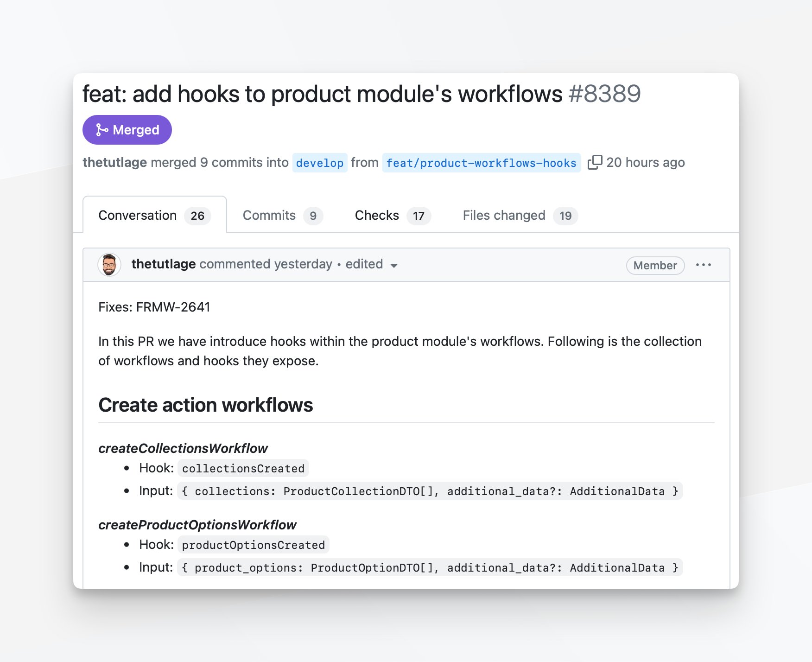Image resolution: width=812 pixels, height=662 pixels.
Task: Click thetutlage's avatar picture
Action: pos(109,265)
